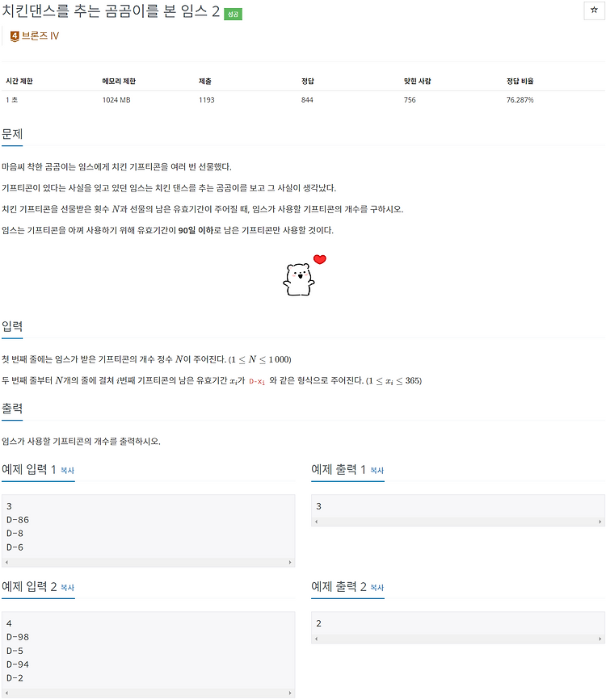Click the Bronze IV tier text link
The image size is (606, 700).
(40, 36)
